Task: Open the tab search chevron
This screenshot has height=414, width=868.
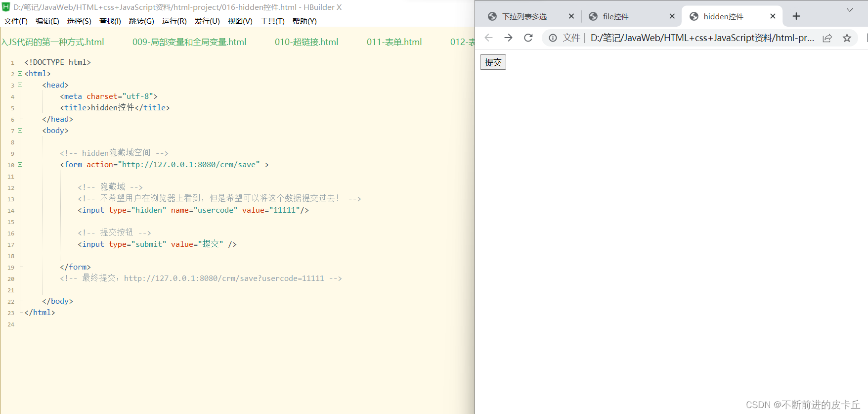Action: click(x=850, y=9)
